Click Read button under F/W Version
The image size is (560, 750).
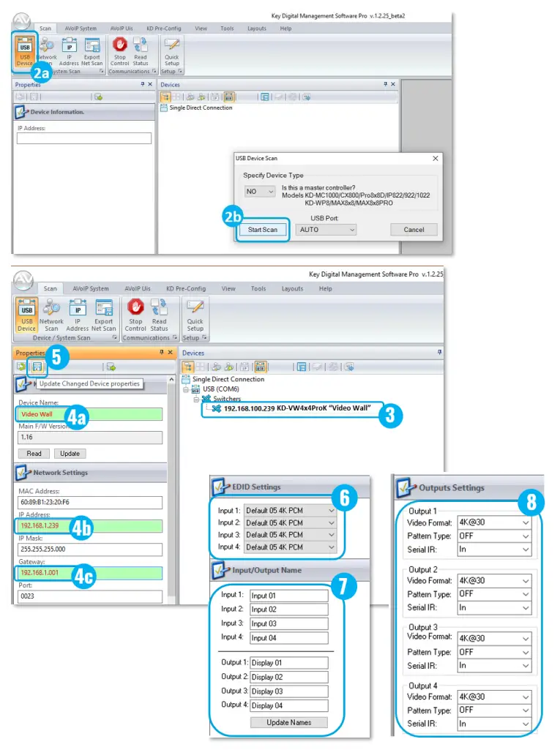point(34,454)
